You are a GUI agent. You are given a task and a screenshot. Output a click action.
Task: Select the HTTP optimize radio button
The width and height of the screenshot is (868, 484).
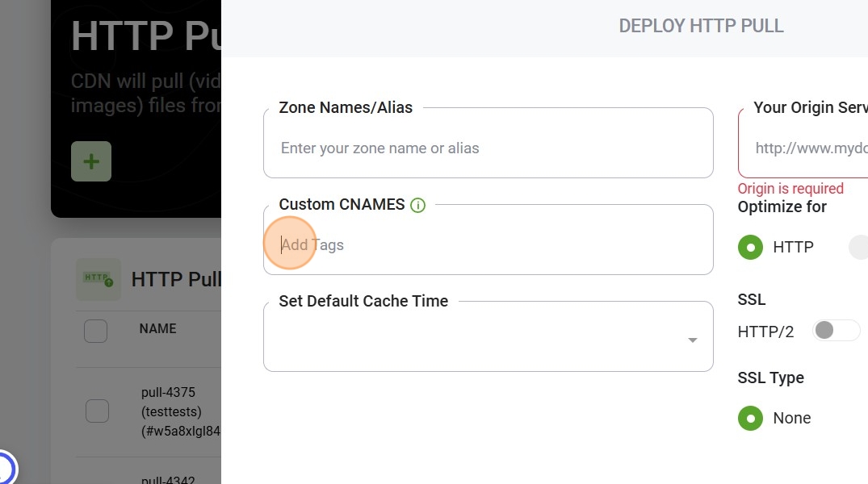751,248
